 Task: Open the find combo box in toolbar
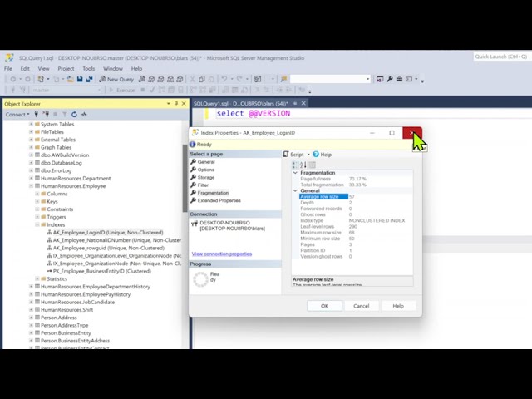[330, 79]
